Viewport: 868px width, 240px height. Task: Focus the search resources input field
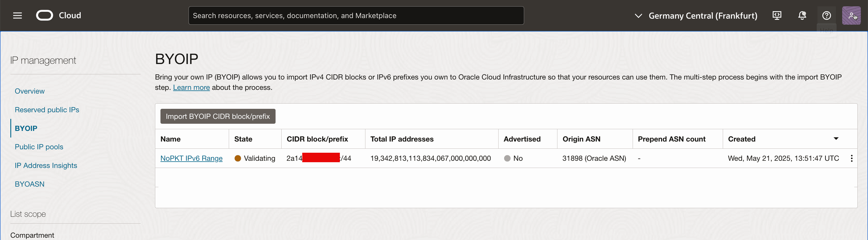click(356, 16)
